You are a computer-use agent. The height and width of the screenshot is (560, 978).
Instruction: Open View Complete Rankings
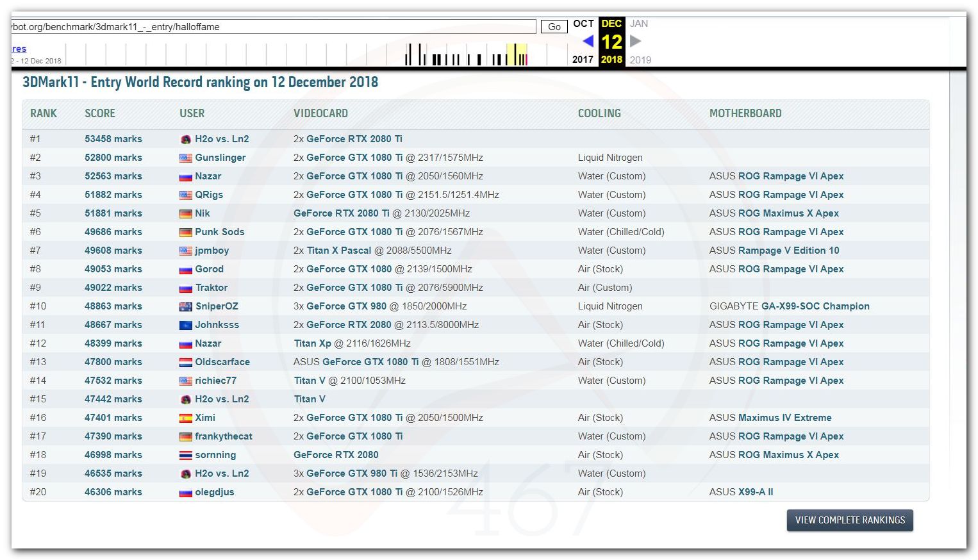849,520
